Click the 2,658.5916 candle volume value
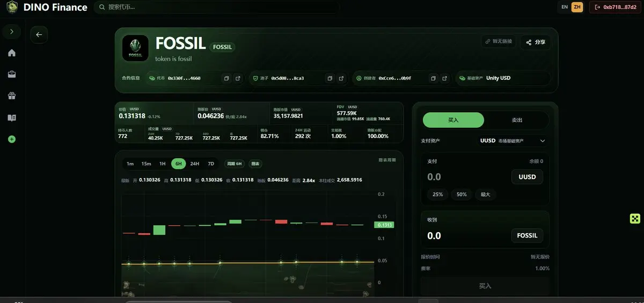Screen dimensions: 644x303 point(350,180)
